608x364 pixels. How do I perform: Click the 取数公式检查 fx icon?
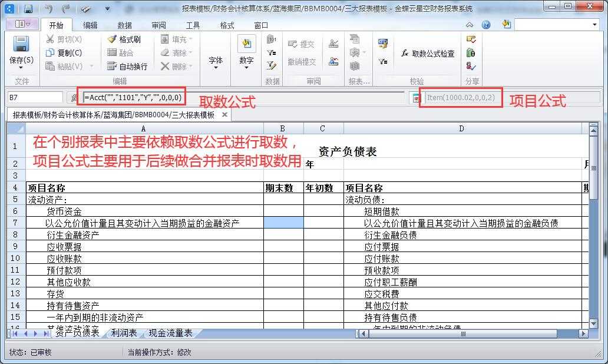point(405,53)
